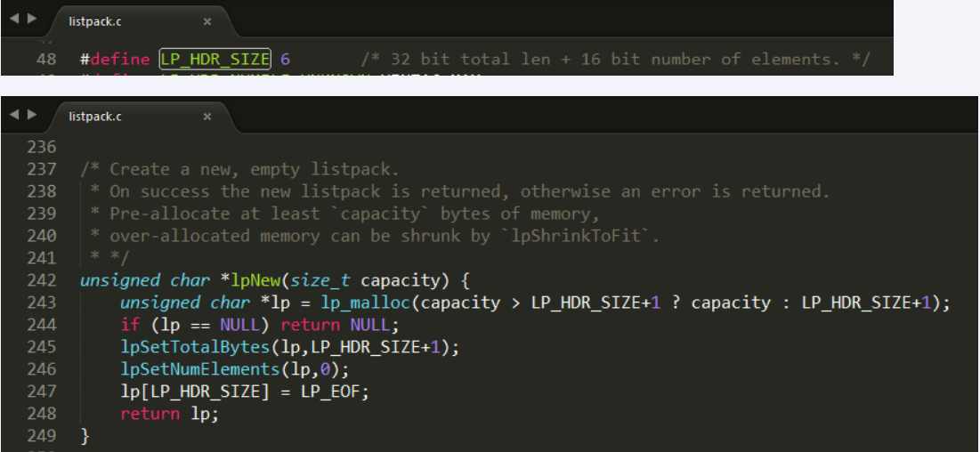Click the right tab-navigation arrow in the lower pane
The image size is (980, 452).
point(33,115)
